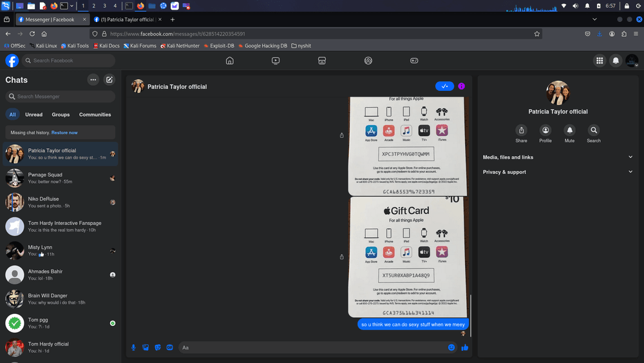Open Chats options three-dot menu
This screenshot has height=363, width=644.
pos(93,80)
